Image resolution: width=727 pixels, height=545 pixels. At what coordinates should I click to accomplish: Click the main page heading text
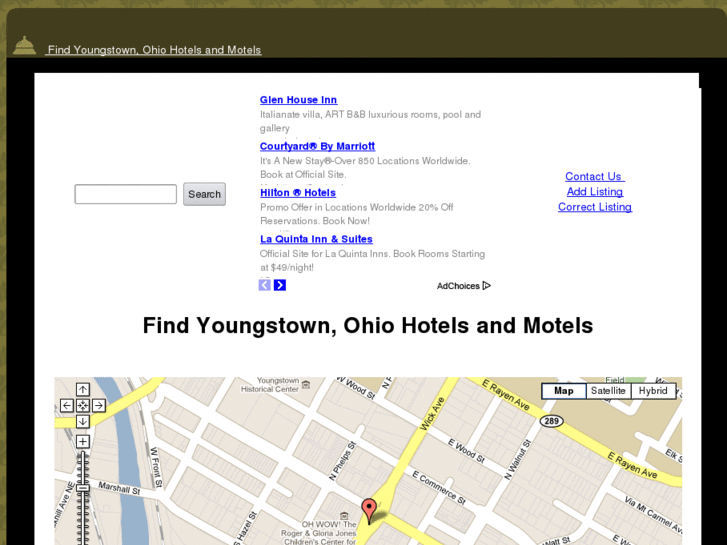click(368, 325)
